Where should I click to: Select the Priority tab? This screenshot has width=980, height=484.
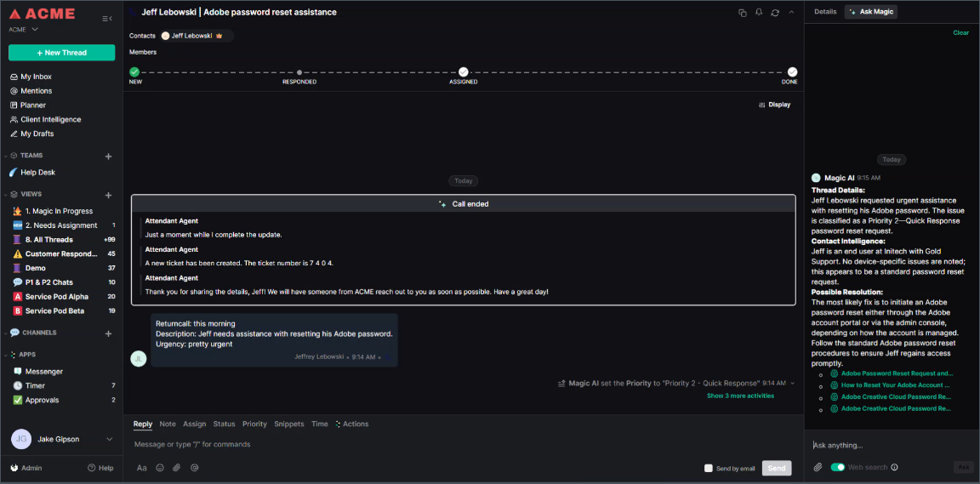coord(254,424)
